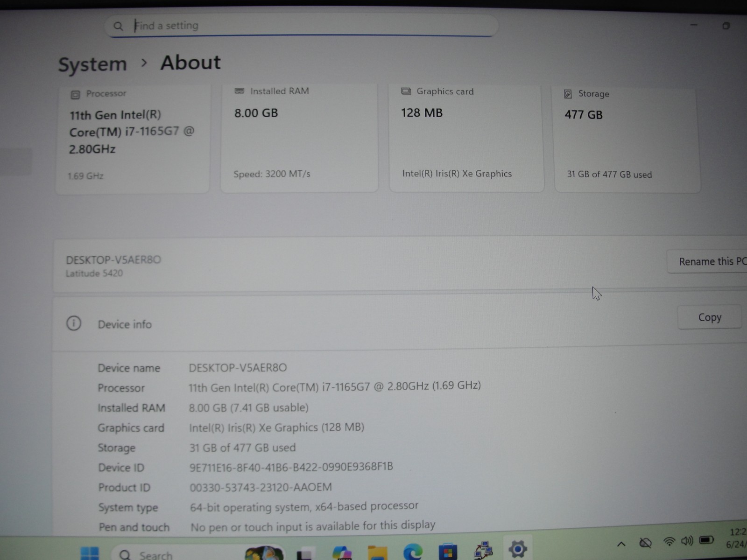The image size is (747, 560).
Task: Select the No pen or touch input text
Action: click(x=313, y=526)
